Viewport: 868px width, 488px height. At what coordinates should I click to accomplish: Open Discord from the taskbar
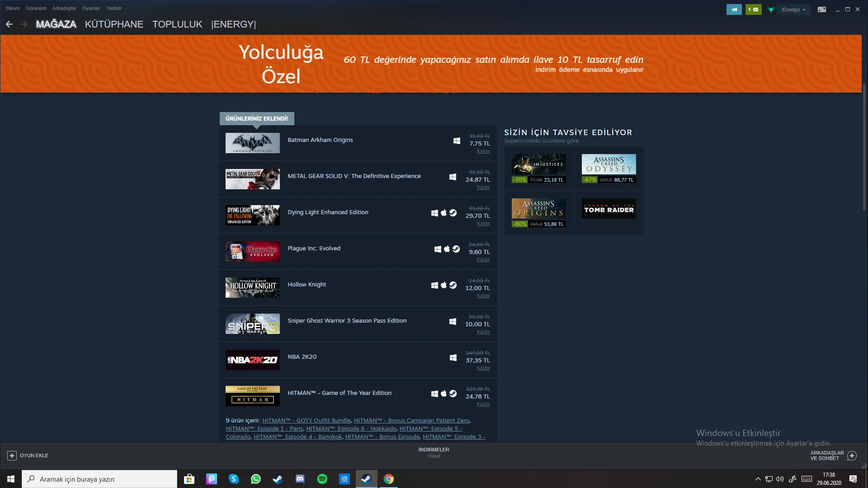click(300, 479)
